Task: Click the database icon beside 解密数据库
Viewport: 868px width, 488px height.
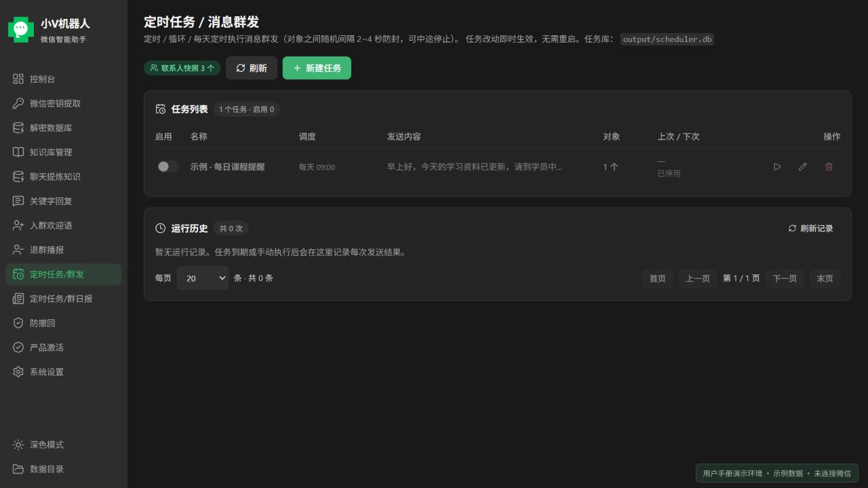Action: 18,128
